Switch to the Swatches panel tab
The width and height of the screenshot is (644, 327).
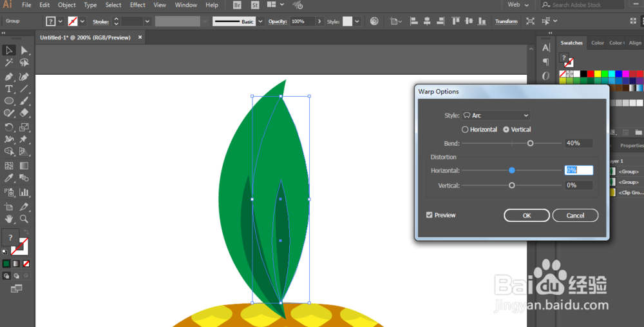click(571, 43)
